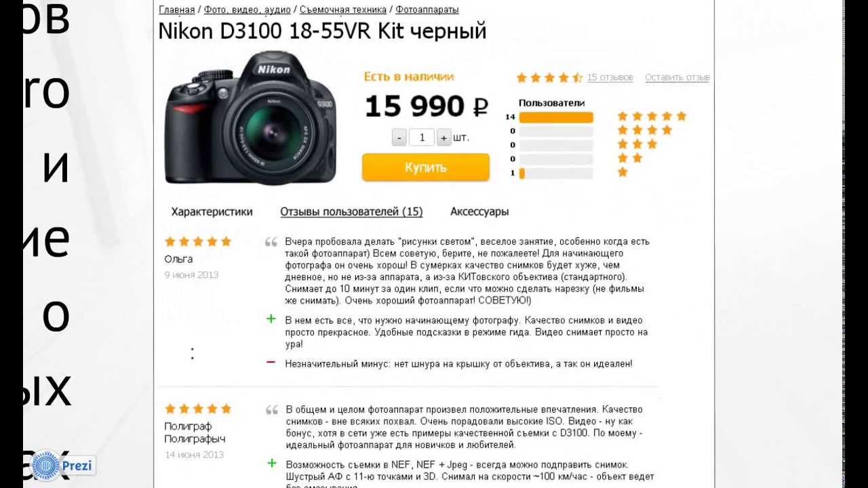Click the orange Купить button

tap(426, 167)
